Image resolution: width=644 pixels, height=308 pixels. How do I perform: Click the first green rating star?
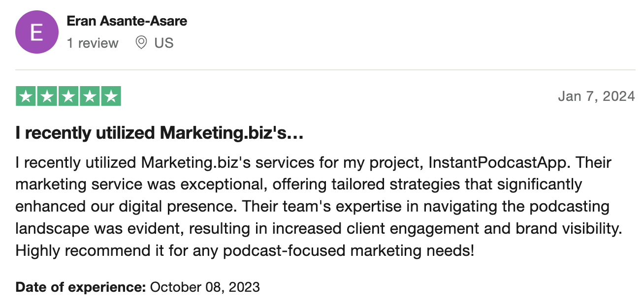point(26,96)
